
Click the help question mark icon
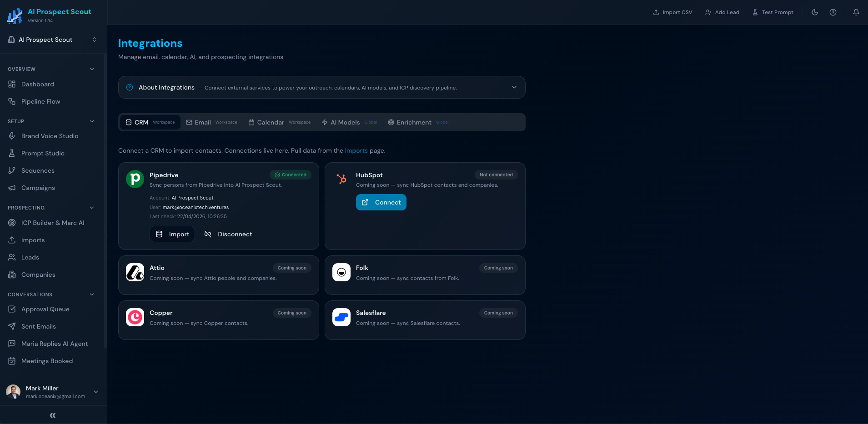pyautogui.click(x=833, y=12)
